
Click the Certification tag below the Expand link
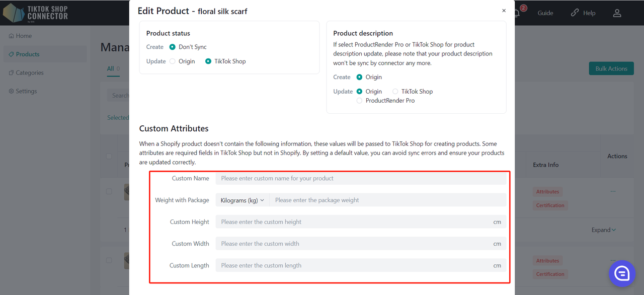[x=550, y=274]
